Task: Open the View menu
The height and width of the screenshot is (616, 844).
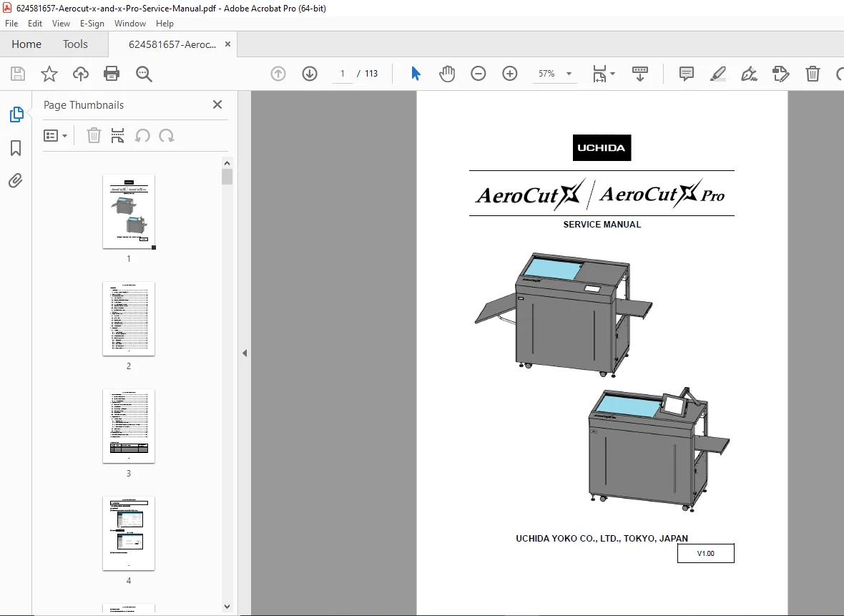Action: coord(61,23)
